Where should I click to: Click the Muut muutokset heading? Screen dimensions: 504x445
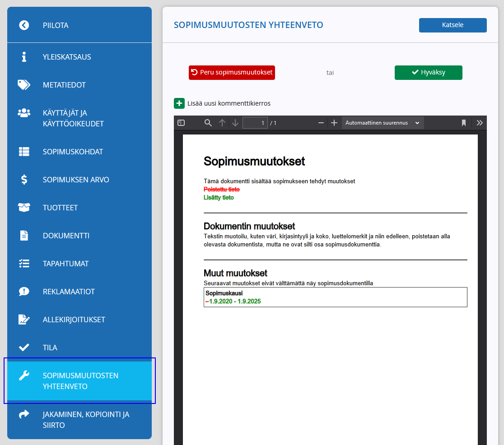236,273
